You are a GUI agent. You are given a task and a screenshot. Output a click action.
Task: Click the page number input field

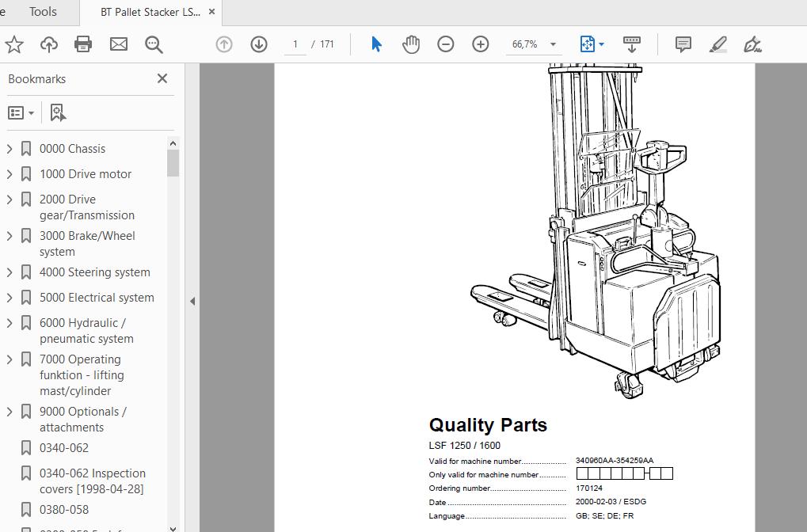pyautogui.click(x=295, y=44)
